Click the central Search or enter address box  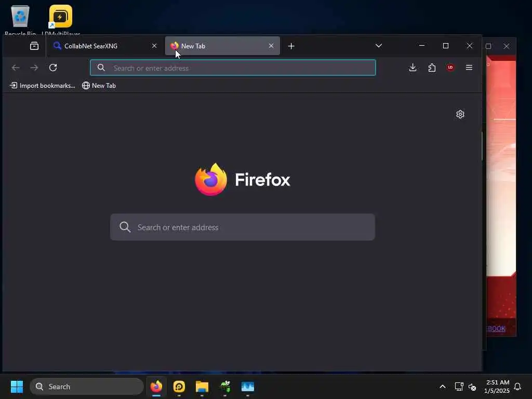[x=243, y=227]
